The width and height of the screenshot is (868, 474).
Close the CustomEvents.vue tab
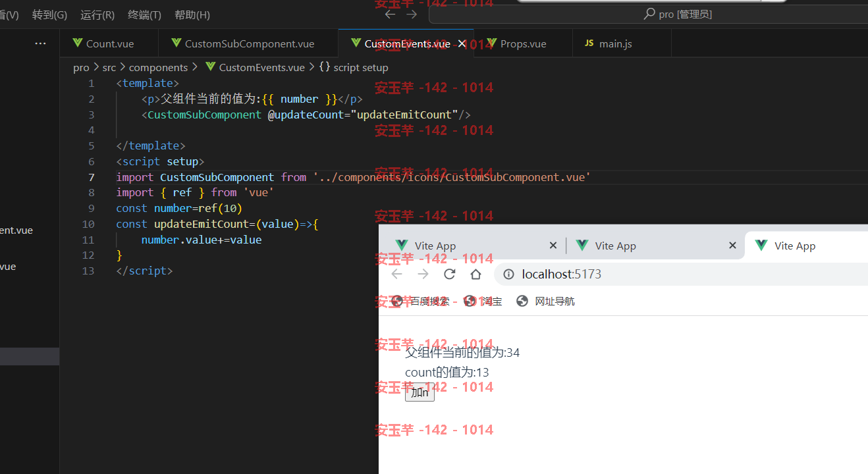(462, 43)
